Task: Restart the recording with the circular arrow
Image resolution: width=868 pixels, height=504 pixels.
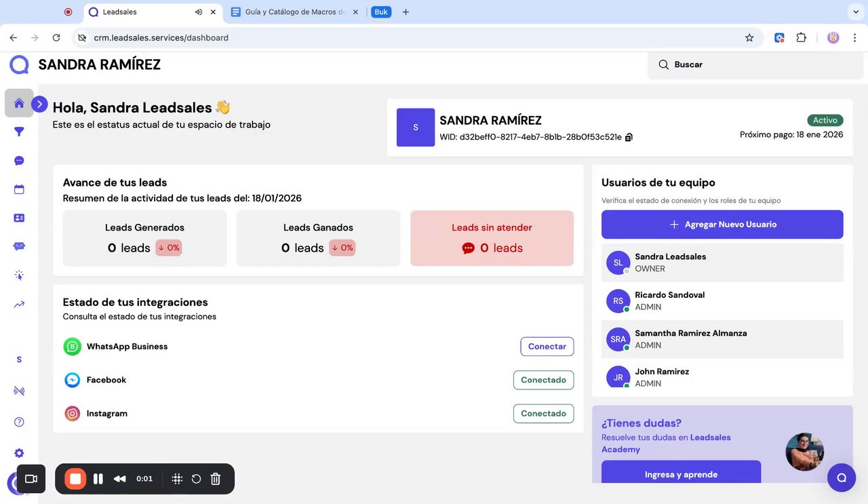Action: [196, 479]
